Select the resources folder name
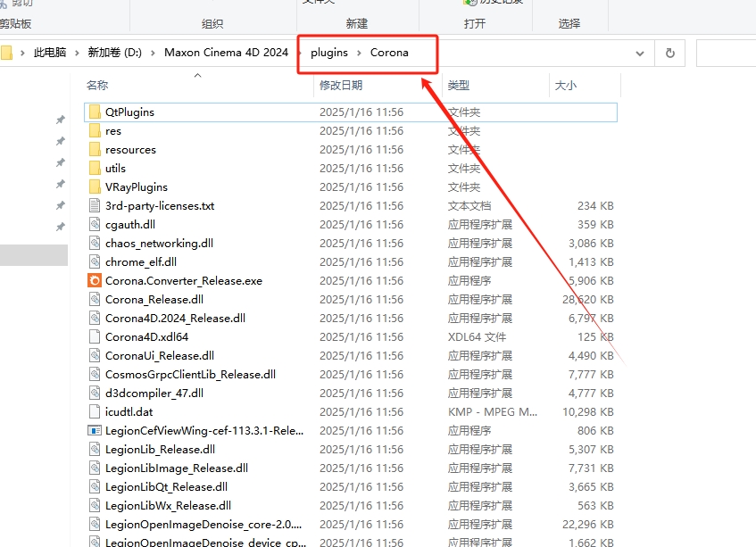Image resolution: width=756 pixels, height=547 pixels. tap(130, 149)
